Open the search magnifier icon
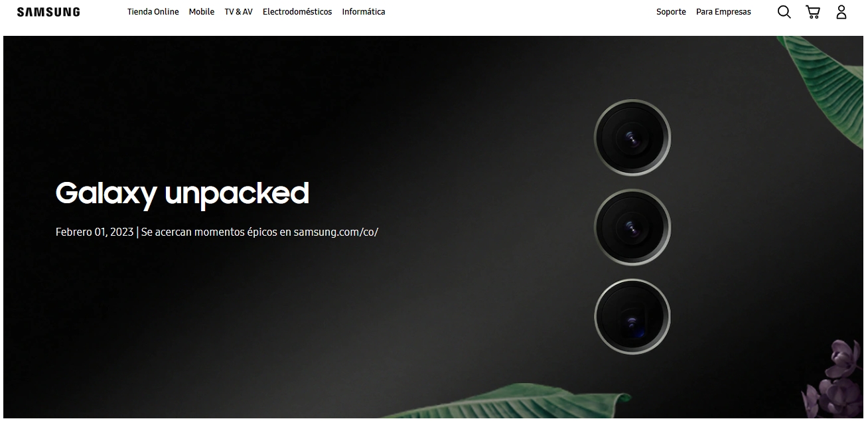 784,12
